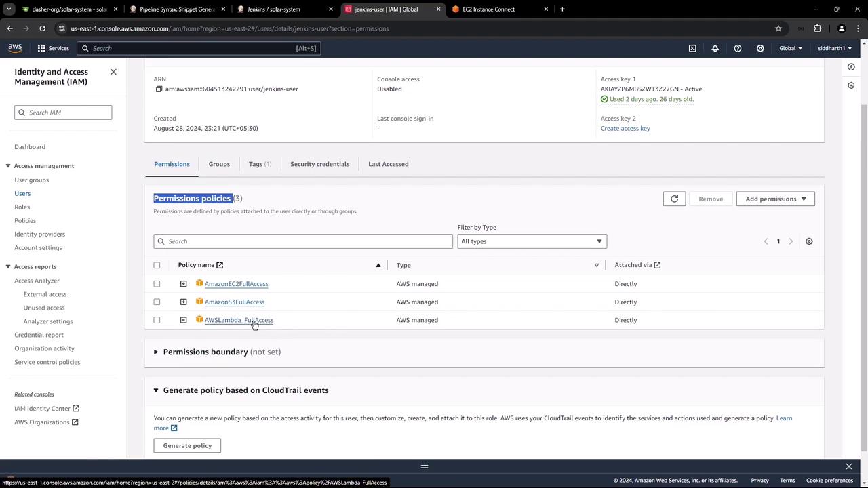Sort the table by Policy name arrow
Viewport: 868px width, 488px height.
(378, 265)
